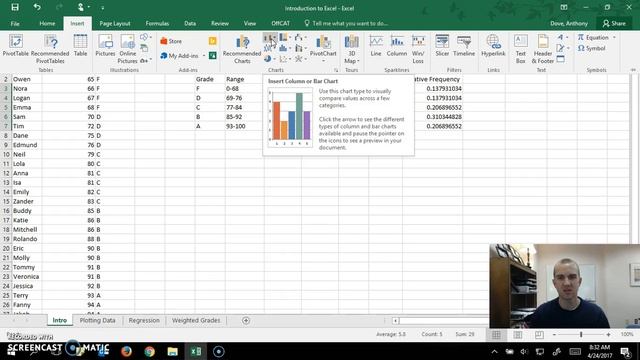Image resolution: width=640 pixels, height=360 pixels.
Task: Insert a Slicer filter
Action: click(x=442, y=46)
